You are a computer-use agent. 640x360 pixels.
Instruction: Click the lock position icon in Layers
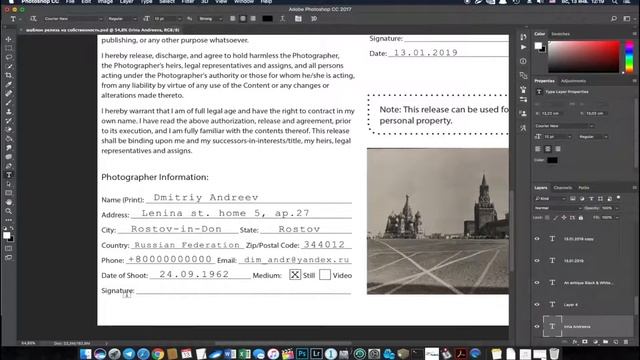pyautogui.click(x=564, y=218)
